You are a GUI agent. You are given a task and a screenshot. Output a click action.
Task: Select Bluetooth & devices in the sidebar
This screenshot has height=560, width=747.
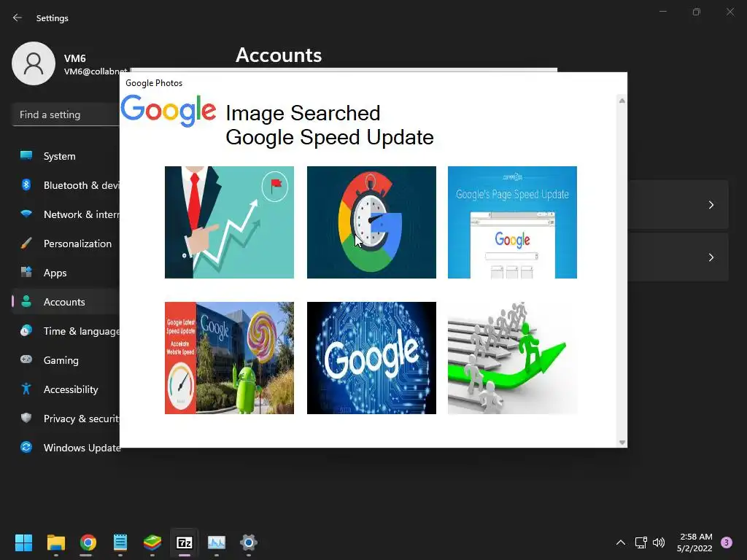(66, 185)
